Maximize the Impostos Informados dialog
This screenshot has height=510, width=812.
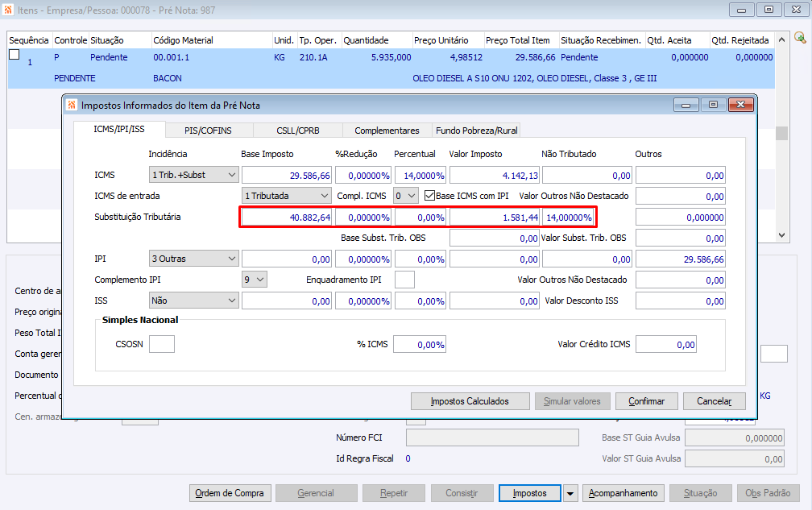(713, 105)
